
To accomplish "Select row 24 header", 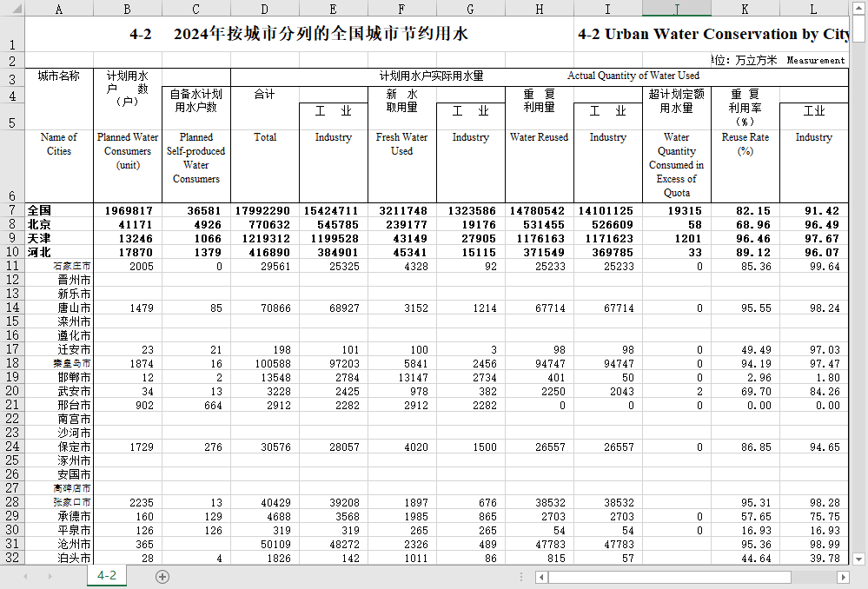I will click(x=12, y=447).
